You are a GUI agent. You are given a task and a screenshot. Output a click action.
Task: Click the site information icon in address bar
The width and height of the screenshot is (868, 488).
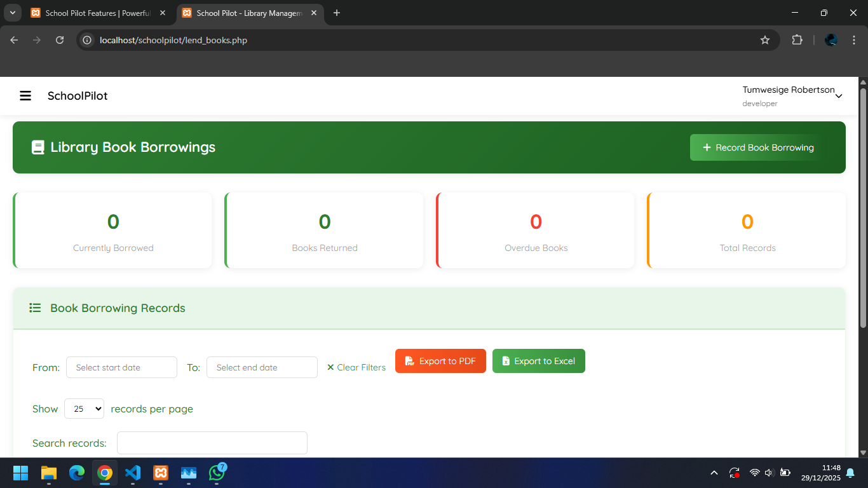point(88,40)
